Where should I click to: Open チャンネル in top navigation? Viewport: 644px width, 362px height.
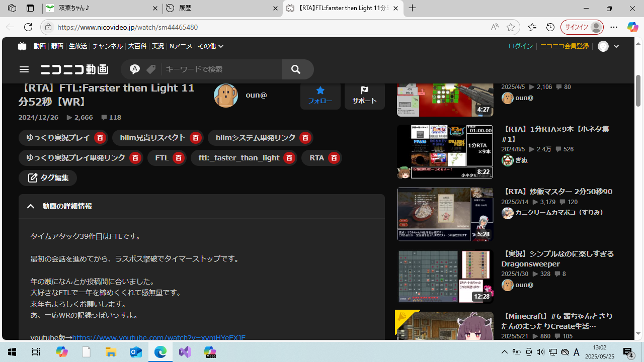(108, 46)
